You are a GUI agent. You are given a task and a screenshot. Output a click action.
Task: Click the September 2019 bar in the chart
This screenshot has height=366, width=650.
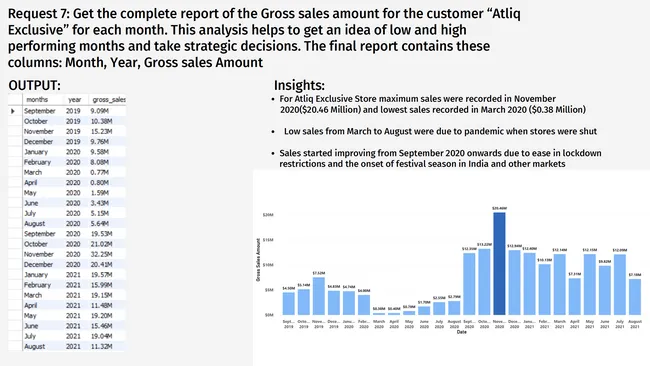point(289,303)
